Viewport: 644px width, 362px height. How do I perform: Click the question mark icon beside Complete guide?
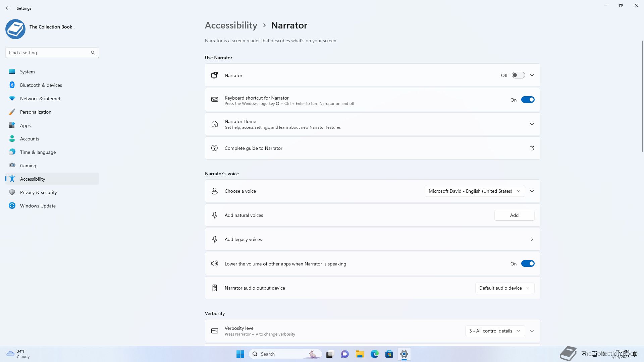click(x=215, y=148)
